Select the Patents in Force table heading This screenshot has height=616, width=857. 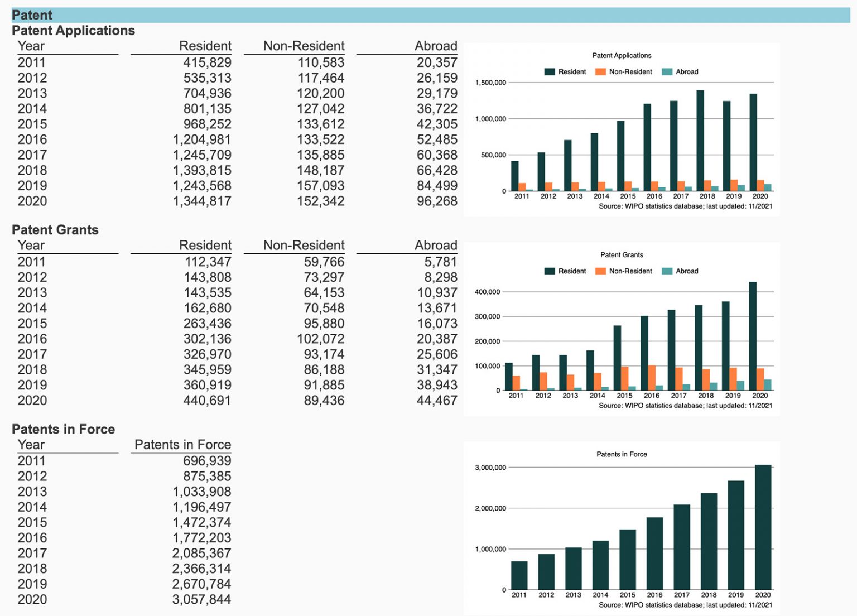(63, 429)
